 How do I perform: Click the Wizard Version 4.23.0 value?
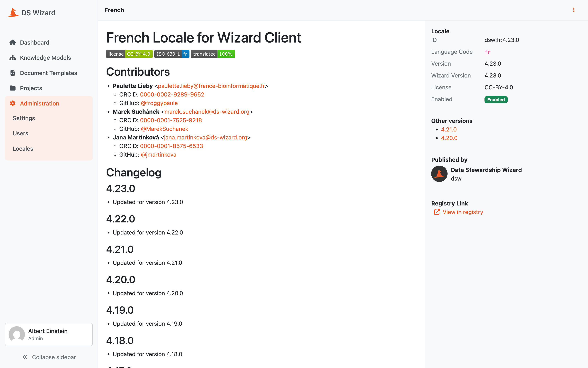click(493, 75)
